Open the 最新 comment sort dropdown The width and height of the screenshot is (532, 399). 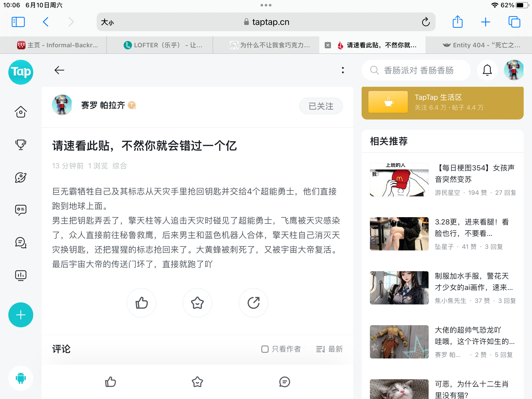coord(329,349)
